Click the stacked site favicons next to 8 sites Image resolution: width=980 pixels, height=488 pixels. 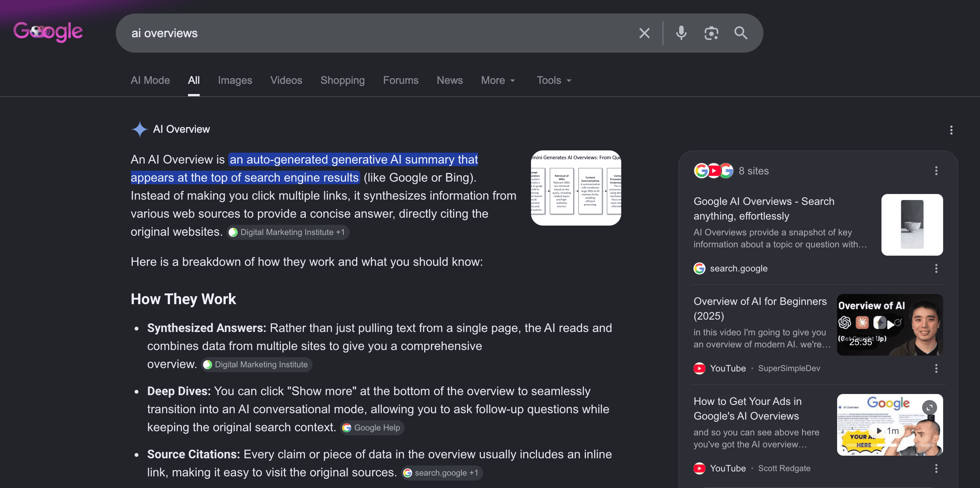click(714, 171)
